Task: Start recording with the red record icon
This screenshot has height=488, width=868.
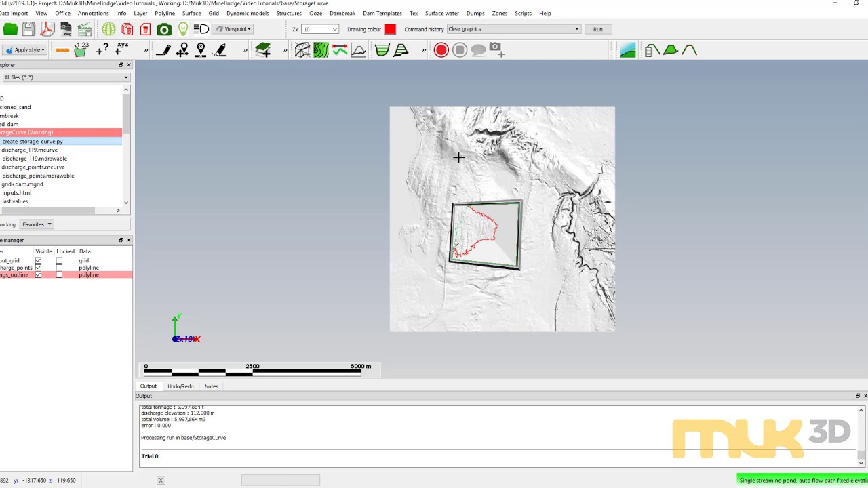Action: 441,50
